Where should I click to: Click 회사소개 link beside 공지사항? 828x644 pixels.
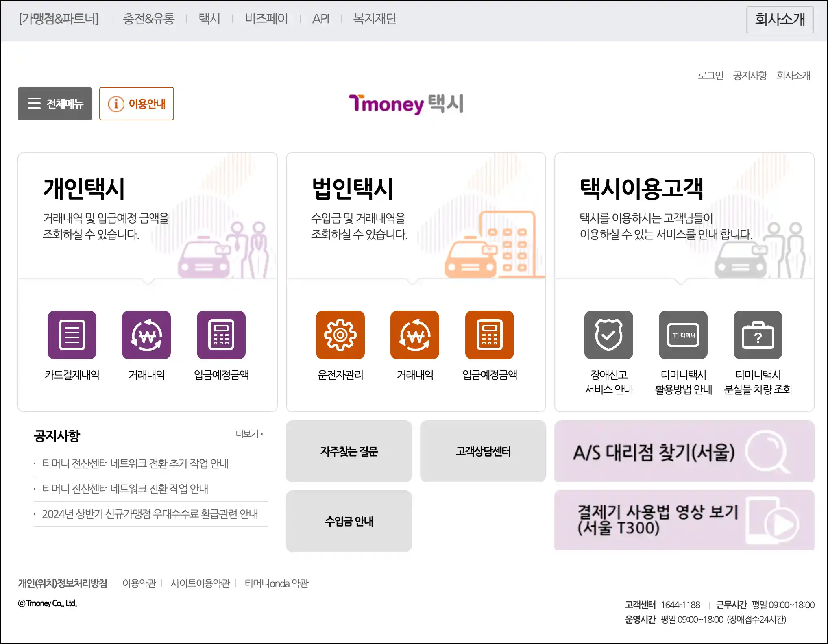[x=793, y=75]
